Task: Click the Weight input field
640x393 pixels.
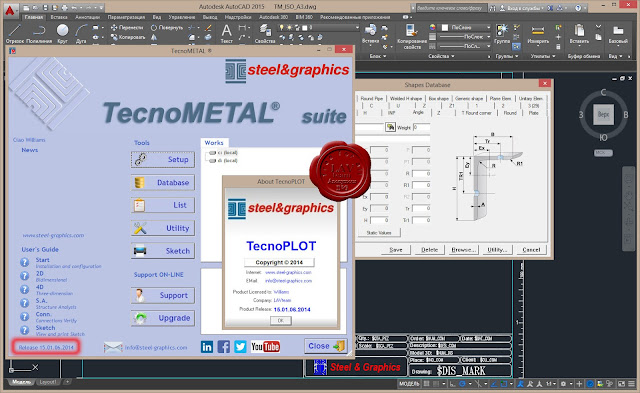Action: click(x=421, y=127)
